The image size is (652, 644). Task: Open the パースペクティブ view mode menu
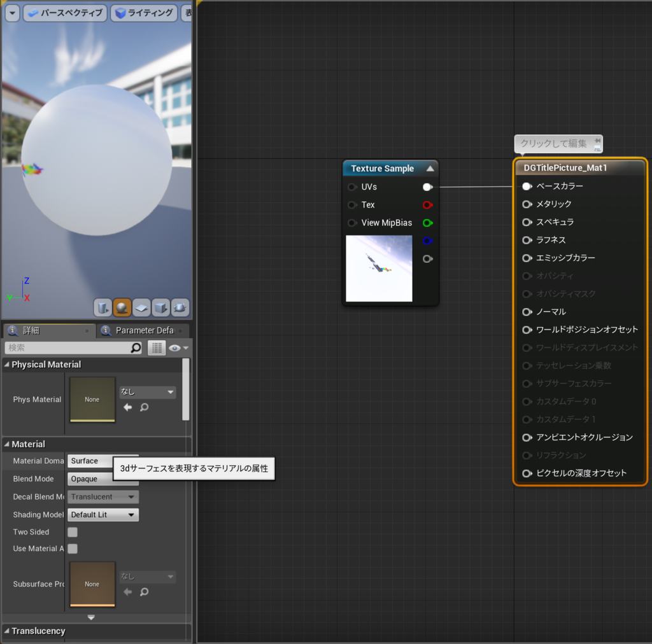[x=66, y=13]
